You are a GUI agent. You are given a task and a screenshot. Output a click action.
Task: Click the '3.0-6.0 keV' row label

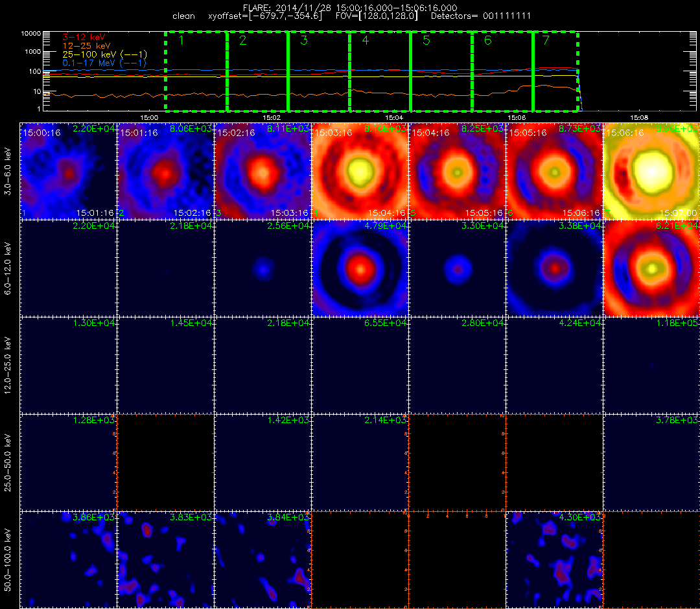[x=8, y=172]
